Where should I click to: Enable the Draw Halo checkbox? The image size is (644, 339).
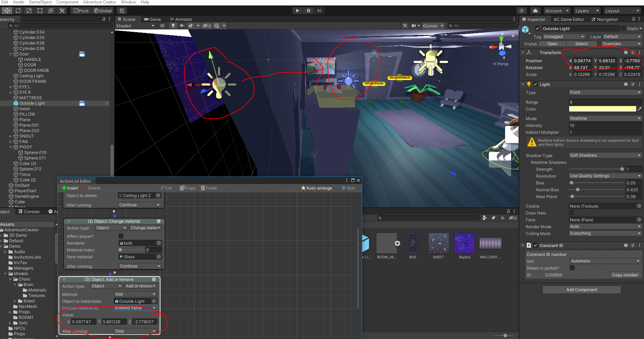click(571, 213)
